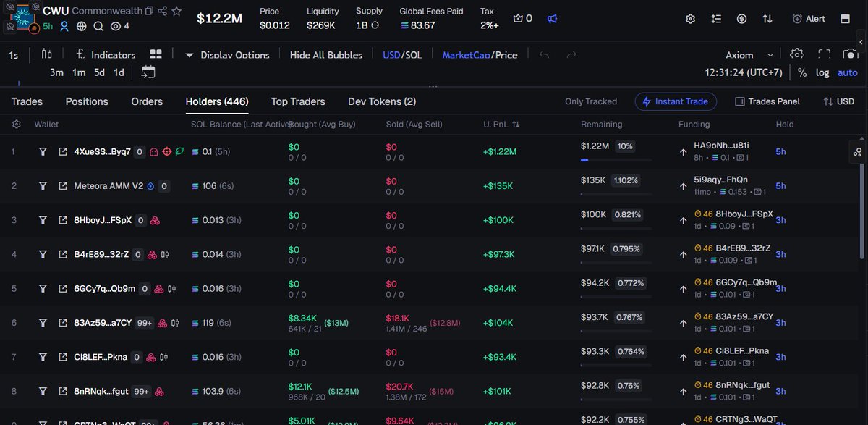Switch table currency via USD toggle
868x425 pixels.
click(x=839, y=102)
